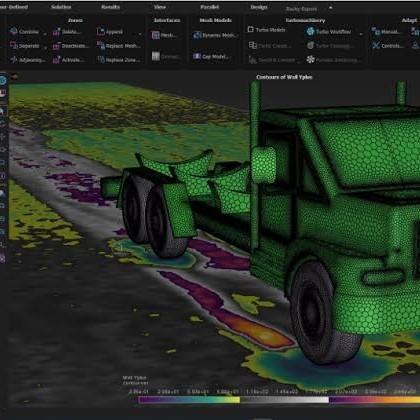Viewport: 420px width, 420px height.
Task: Click the 'Adapt' ribbon group label
Action: tap(409, 20)
